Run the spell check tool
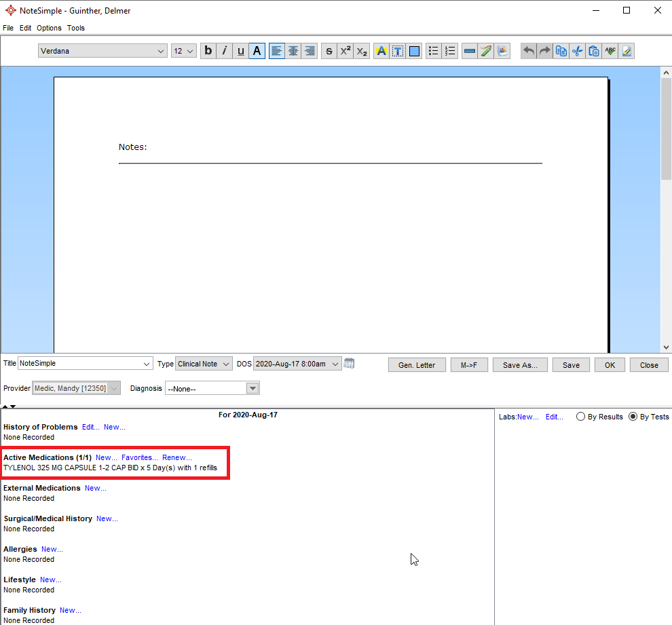 [610, 51]
